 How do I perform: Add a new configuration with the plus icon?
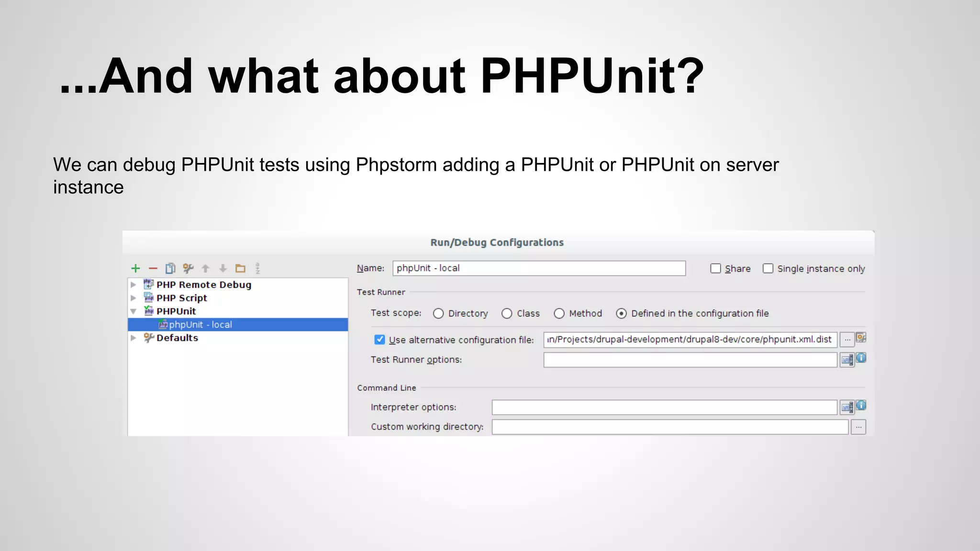(135, 268)
